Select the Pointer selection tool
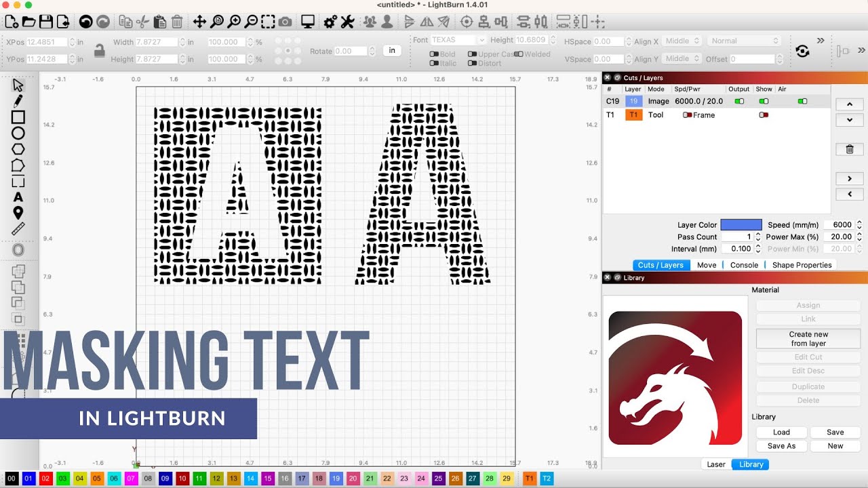Image resolution: width=868 pixels, height=488 pixels. 18,85
